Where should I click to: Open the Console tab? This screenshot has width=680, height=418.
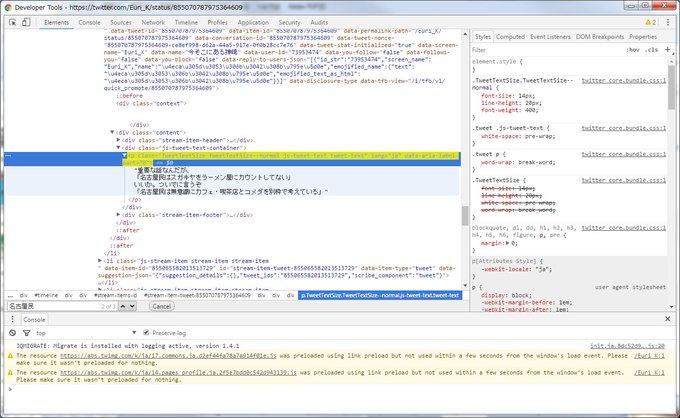(89, 22)
